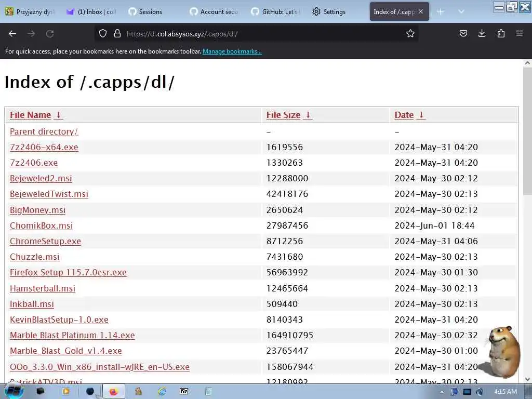Open the hamster app taskbar icon
Viewport: 532px width, 399px height.
click(x=138, y=392)
